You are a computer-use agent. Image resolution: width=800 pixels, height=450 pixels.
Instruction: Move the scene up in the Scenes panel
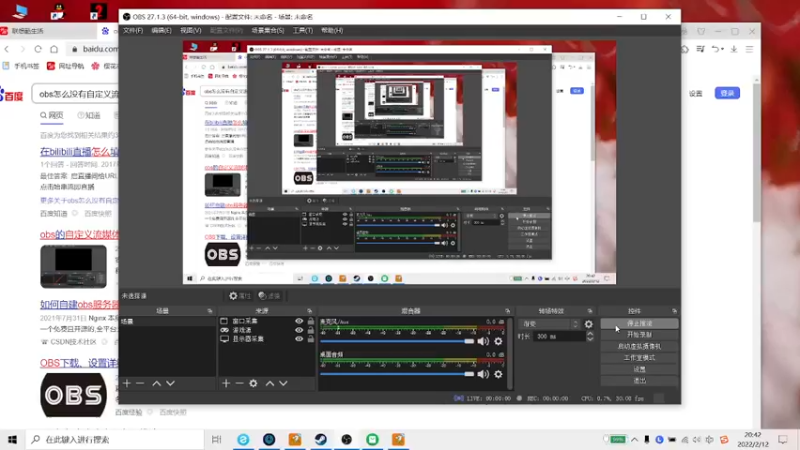point(157,383)
